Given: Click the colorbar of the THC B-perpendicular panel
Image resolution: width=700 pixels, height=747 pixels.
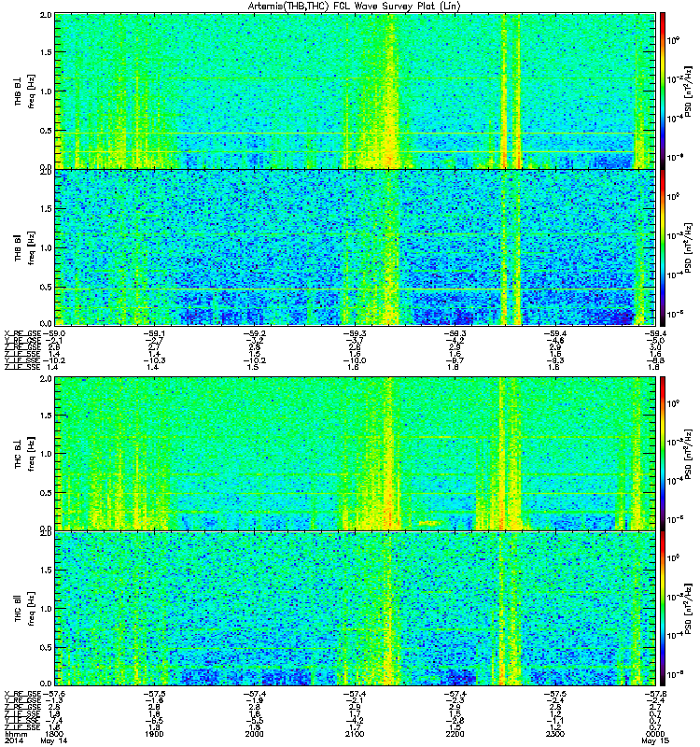Looking at the screenshot, I should pyautogui.click(x=663, y=453).
